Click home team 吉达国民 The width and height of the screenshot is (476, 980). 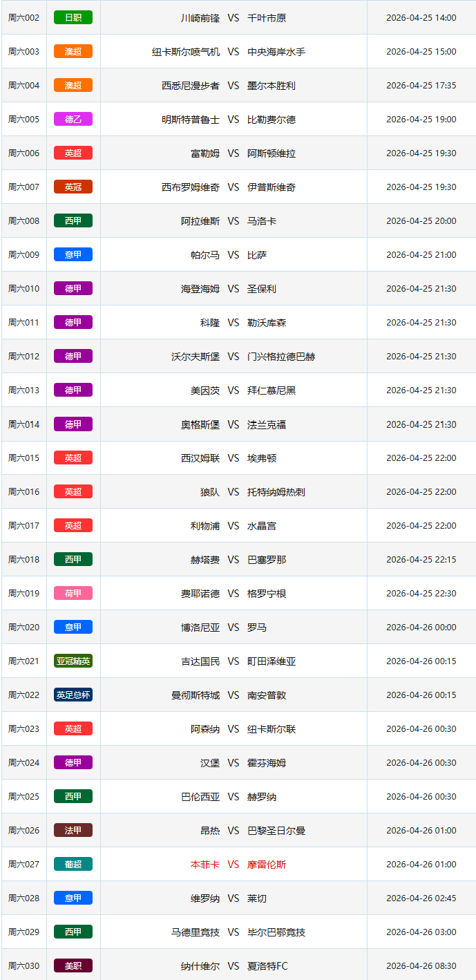pos(200,661)
